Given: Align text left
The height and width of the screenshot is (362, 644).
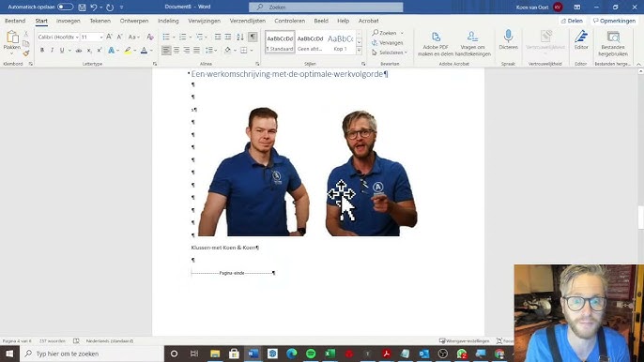Looking at the screenshot, I should 166,50.
